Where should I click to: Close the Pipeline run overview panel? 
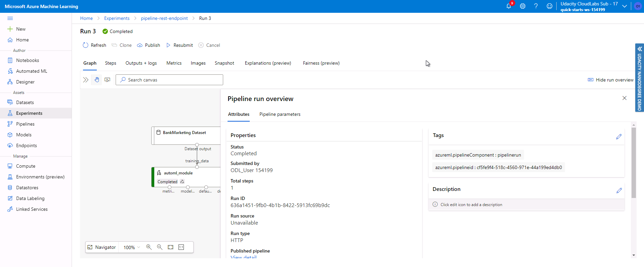[x=625, y=98]
